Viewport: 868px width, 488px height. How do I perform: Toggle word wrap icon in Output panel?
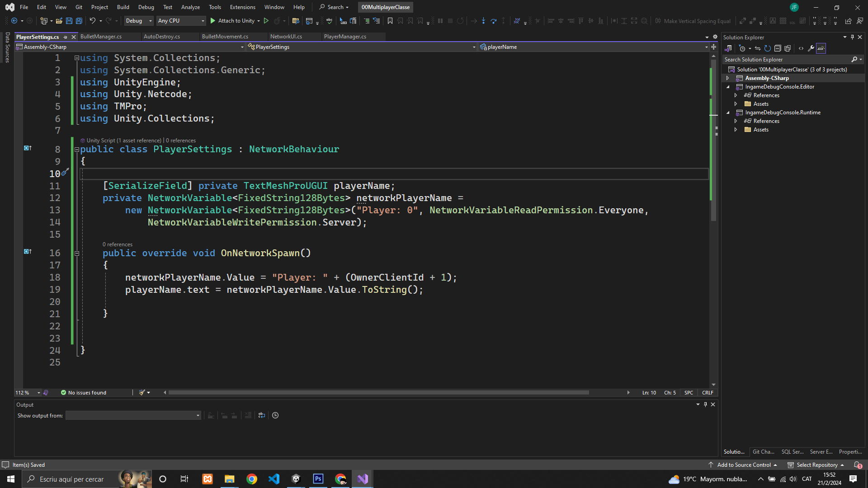(x=262, y=415)
